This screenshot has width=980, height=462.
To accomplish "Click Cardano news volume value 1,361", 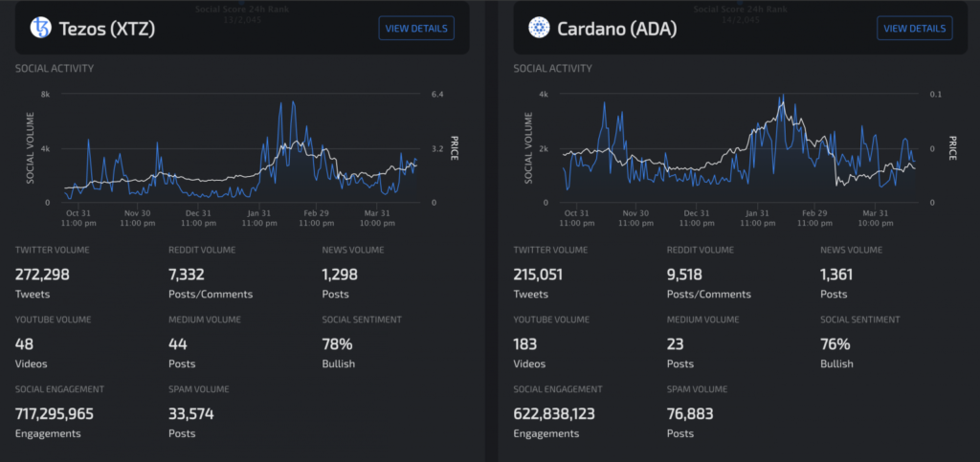I will (x=836, y=275).
